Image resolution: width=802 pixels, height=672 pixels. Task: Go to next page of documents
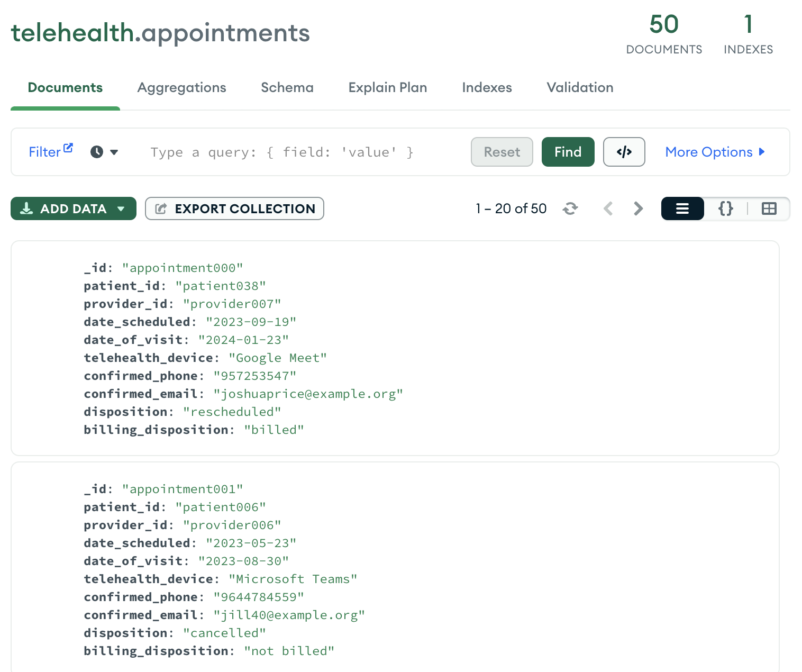[638, 208]
